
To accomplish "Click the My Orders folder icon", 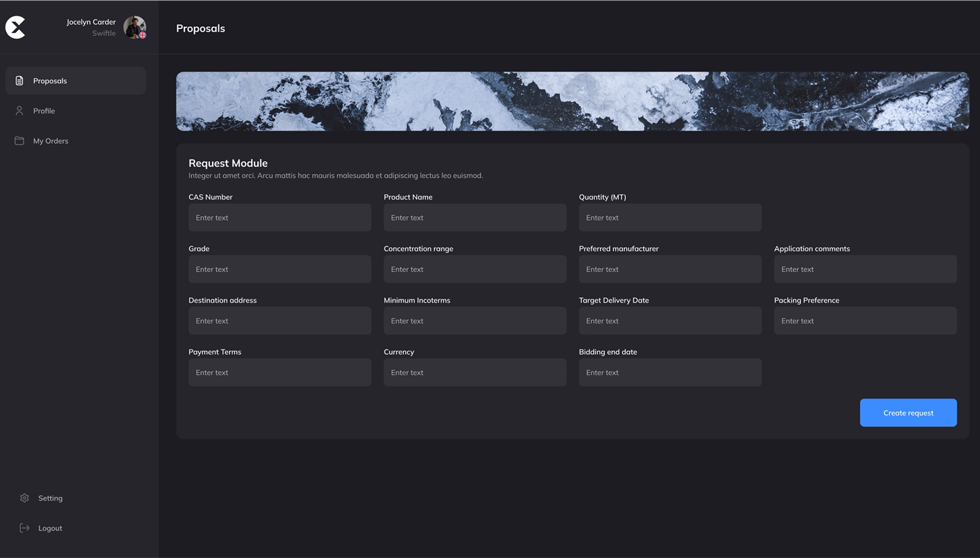I will [19, 141].
